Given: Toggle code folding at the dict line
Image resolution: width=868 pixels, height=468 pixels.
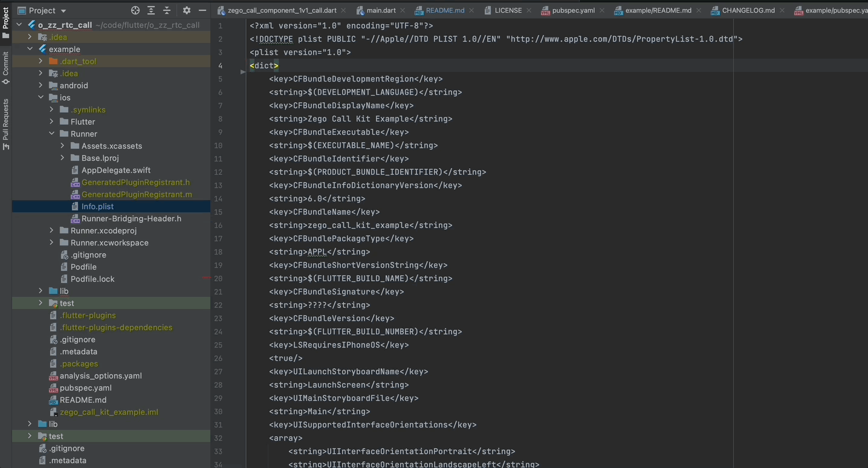Looking at the screenshot, I should coord(243,72).
